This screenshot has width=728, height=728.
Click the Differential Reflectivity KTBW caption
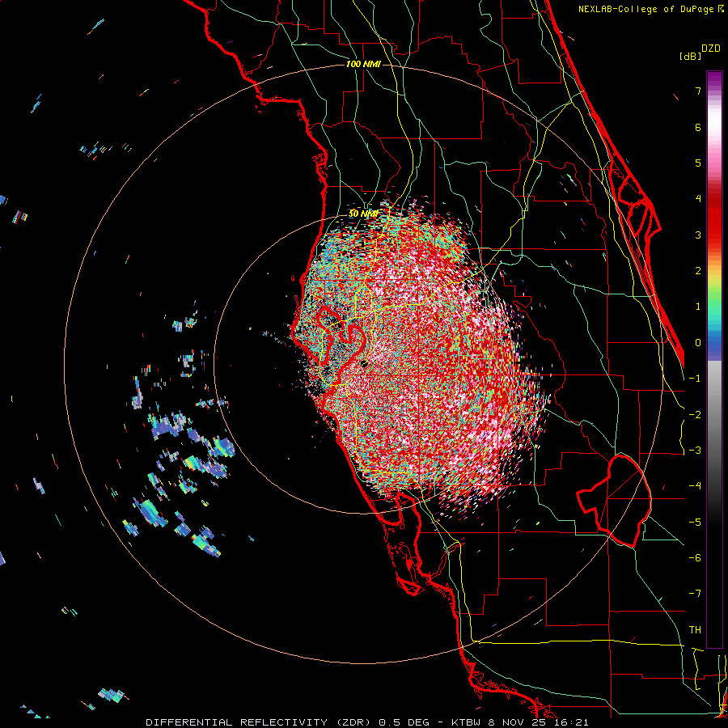tap(367, 722)
